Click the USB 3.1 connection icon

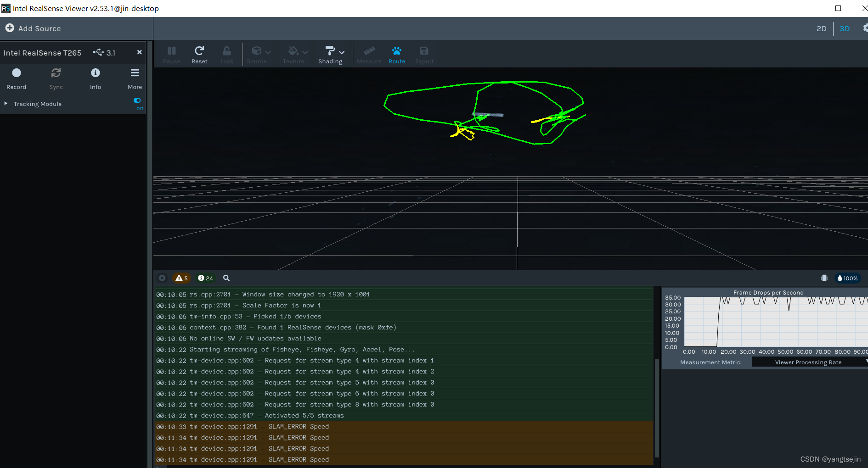[x=98, y=52]
